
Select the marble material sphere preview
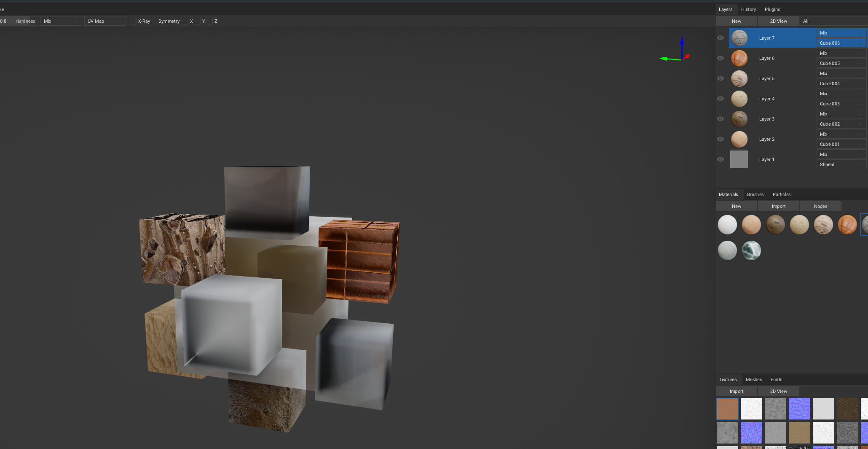pos(751,250)
